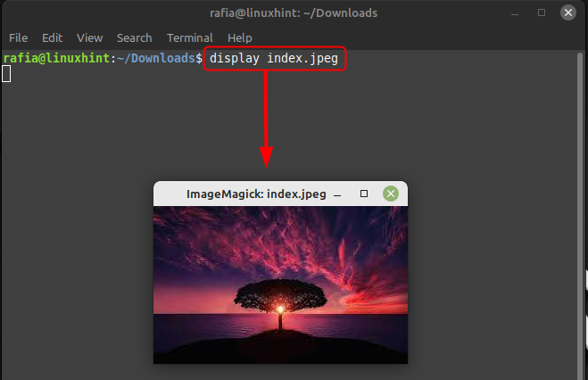This screenshot has width=588, height=380.
Task: Minimize the terminal window
Action: click(x=515, y=14)
